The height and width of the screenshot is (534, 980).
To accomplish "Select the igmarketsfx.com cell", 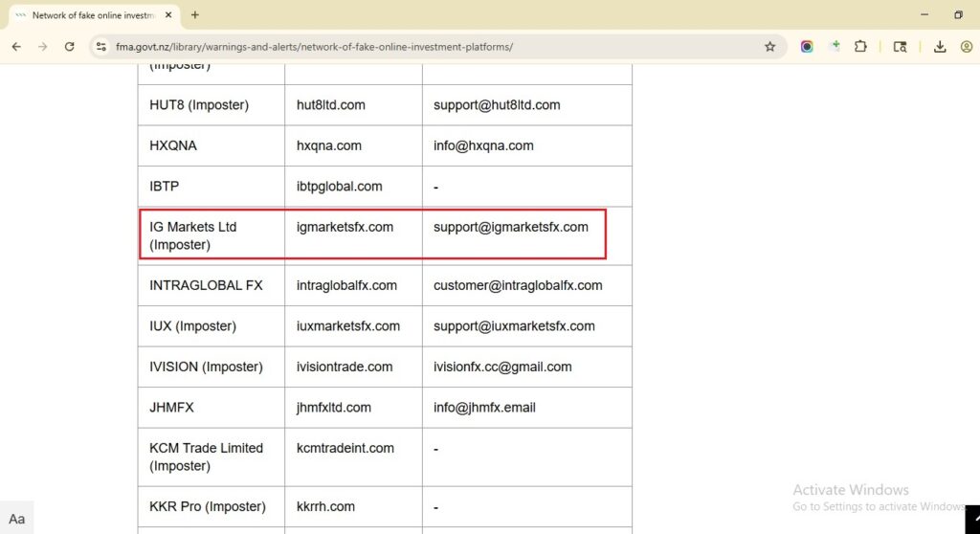I will point(353,235).
